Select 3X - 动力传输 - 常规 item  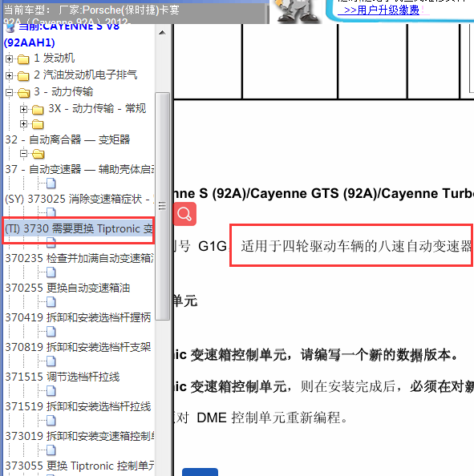pyautogui.click(x=97, y=108)
